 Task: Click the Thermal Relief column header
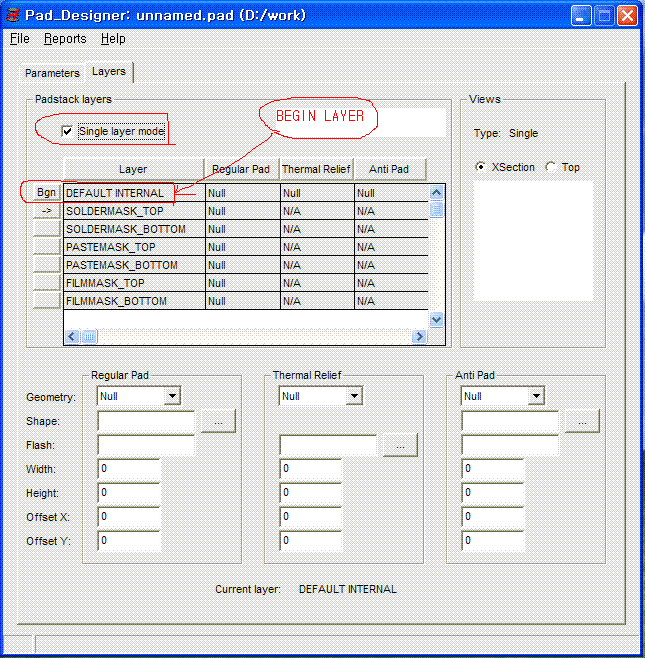[x=316, y=169]
